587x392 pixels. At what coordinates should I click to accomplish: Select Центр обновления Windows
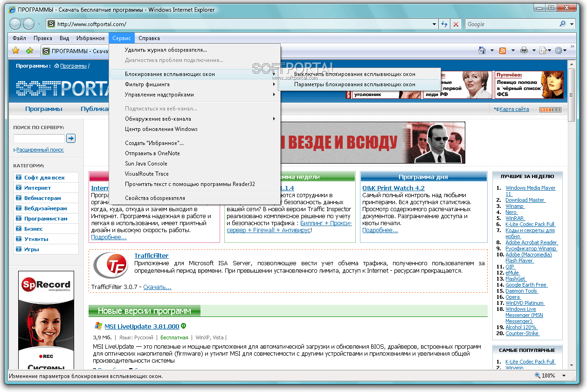click(x=195, y=129)
